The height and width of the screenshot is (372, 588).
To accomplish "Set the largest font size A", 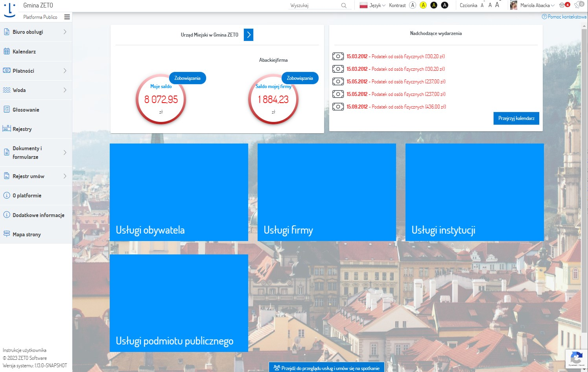I will click(497, 5).
